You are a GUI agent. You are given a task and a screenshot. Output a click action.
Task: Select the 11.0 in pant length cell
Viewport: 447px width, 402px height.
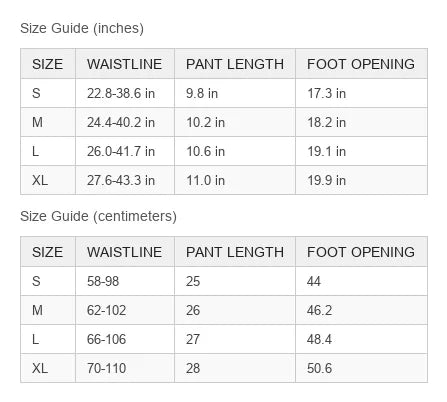point(235,180)
